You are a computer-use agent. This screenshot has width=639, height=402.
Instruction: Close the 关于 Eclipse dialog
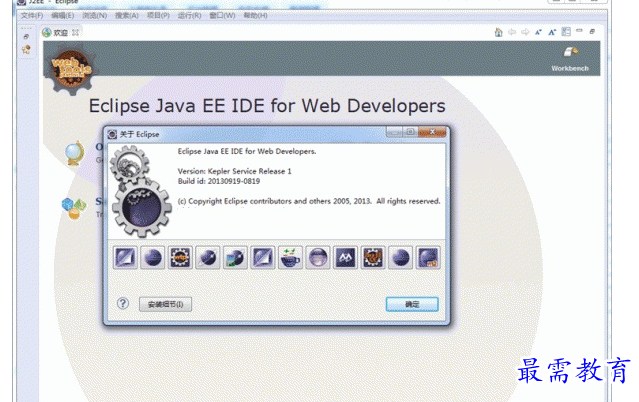tap(433, 132)
